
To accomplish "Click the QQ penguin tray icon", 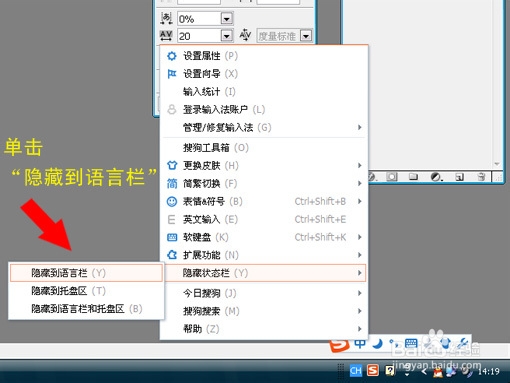I will pos(438,372).
